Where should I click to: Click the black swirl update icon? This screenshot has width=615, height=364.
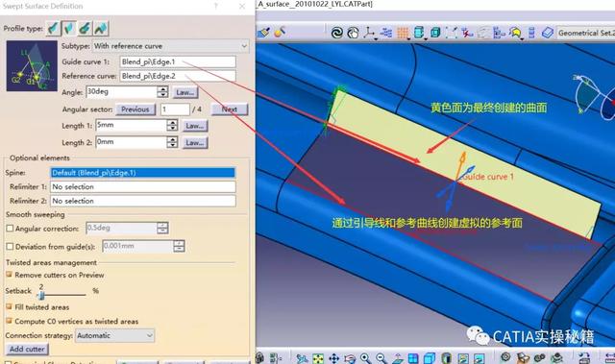tap(337, 33)
